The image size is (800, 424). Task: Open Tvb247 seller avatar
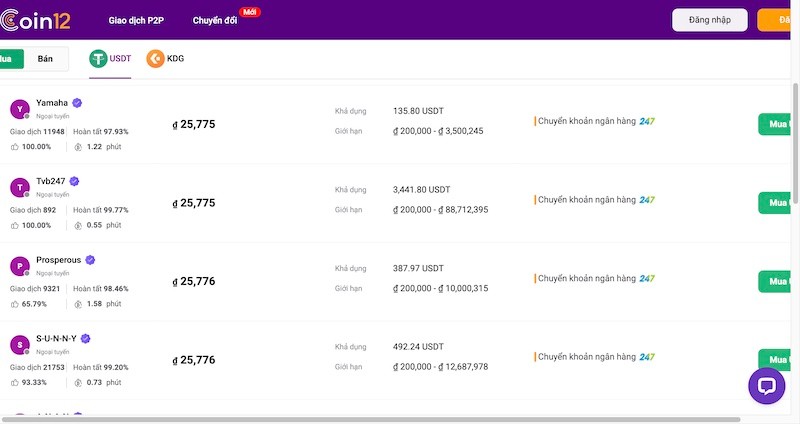click(x=20, y=188)
